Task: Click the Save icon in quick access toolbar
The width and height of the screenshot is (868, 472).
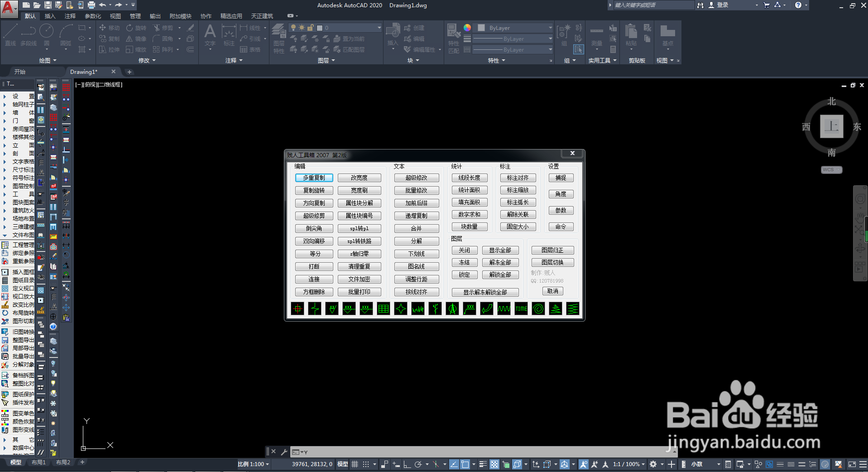Action: coord(48,5)
